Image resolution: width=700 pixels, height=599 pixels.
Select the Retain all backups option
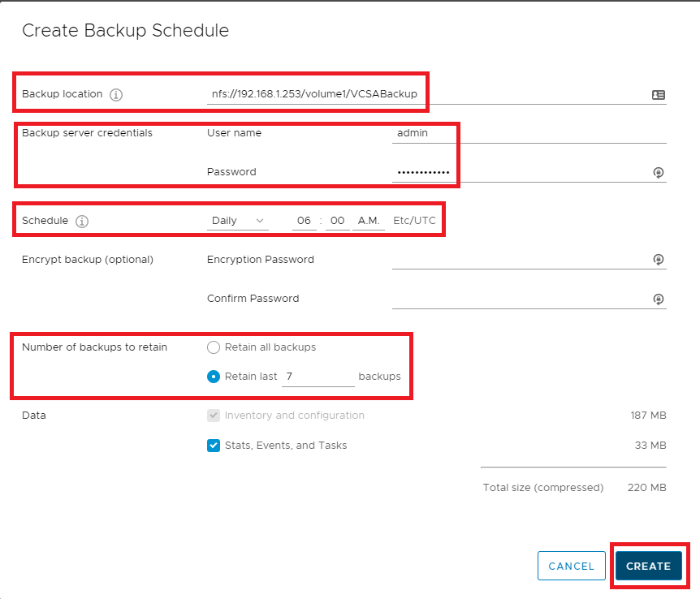[214, 347]
